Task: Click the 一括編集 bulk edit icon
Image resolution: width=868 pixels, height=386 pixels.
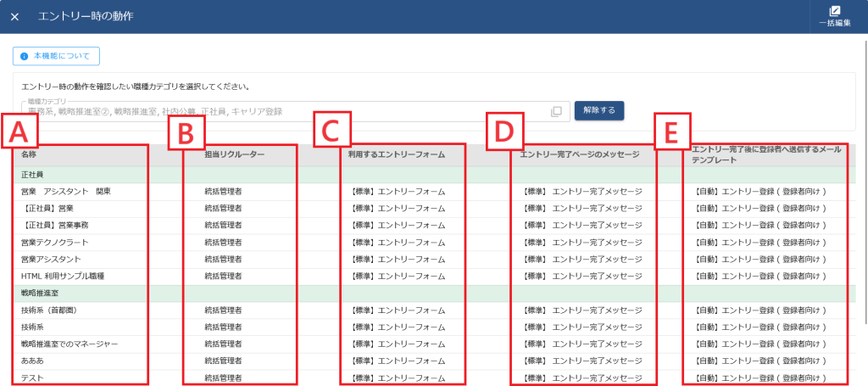Action: coord(834,11)
